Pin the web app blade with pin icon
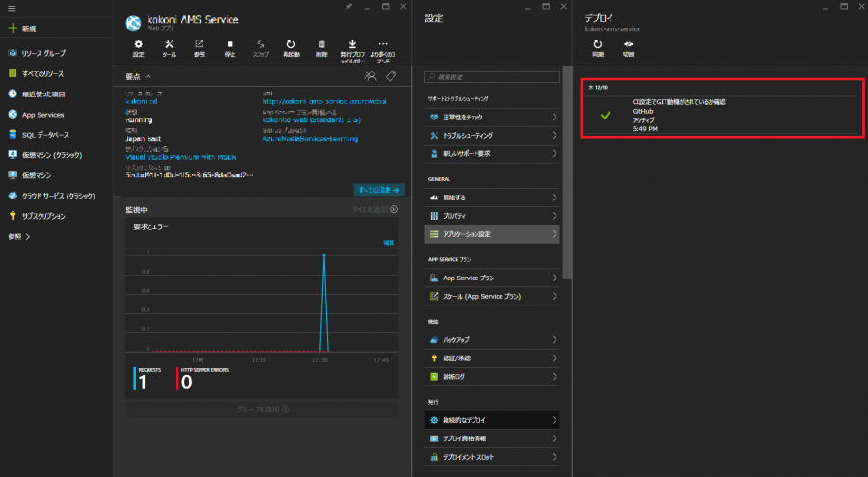 (x=348, y=7)
